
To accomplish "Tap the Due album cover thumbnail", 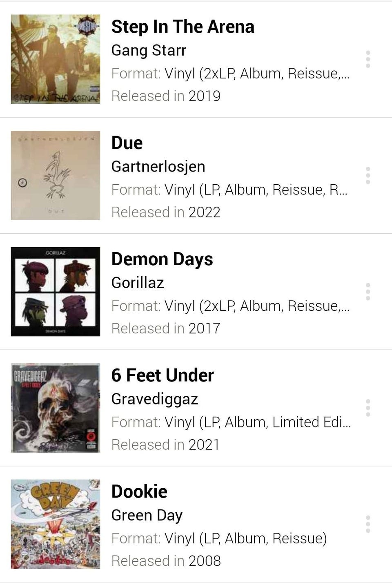I will (x=56, y=175).
